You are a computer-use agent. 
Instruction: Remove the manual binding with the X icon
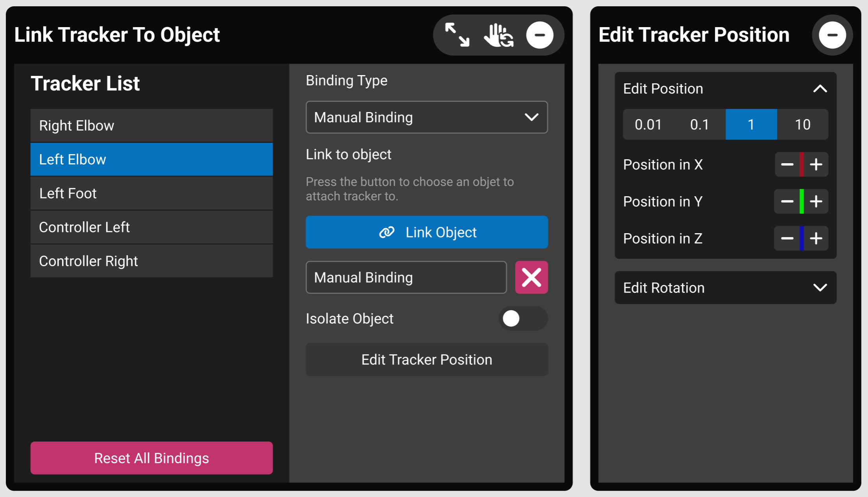pos(531,277)
